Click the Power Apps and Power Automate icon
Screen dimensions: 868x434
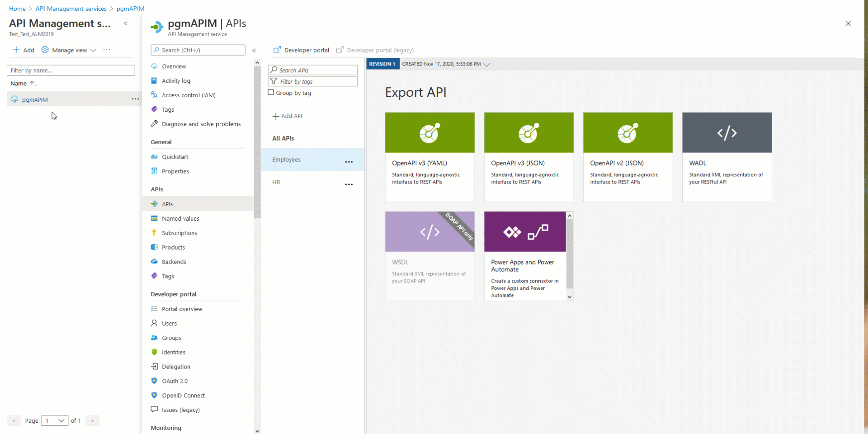point(525,232)
